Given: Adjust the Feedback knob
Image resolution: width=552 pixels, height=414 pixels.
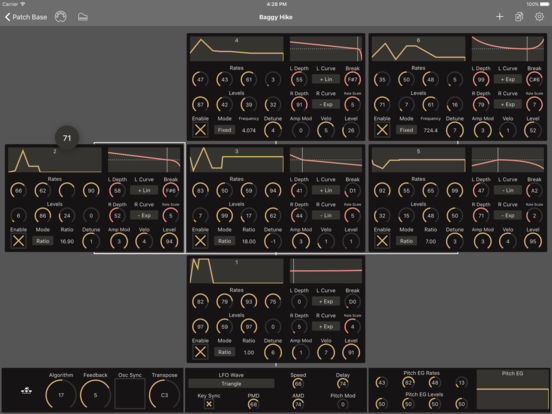Looking at the screenshot, I should pos(95,395).
